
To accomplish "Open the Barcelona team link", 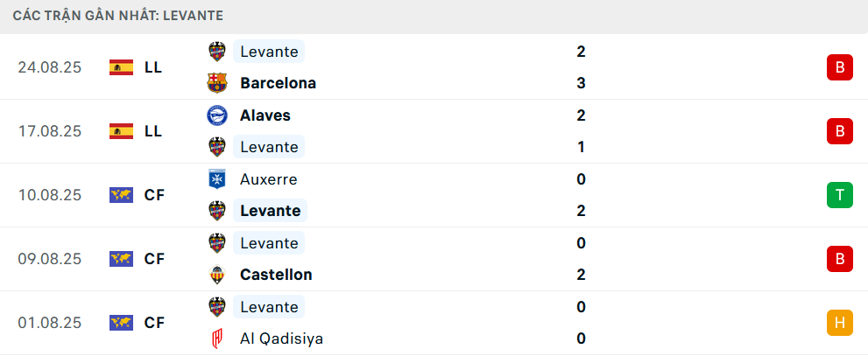I will point(278,83).
